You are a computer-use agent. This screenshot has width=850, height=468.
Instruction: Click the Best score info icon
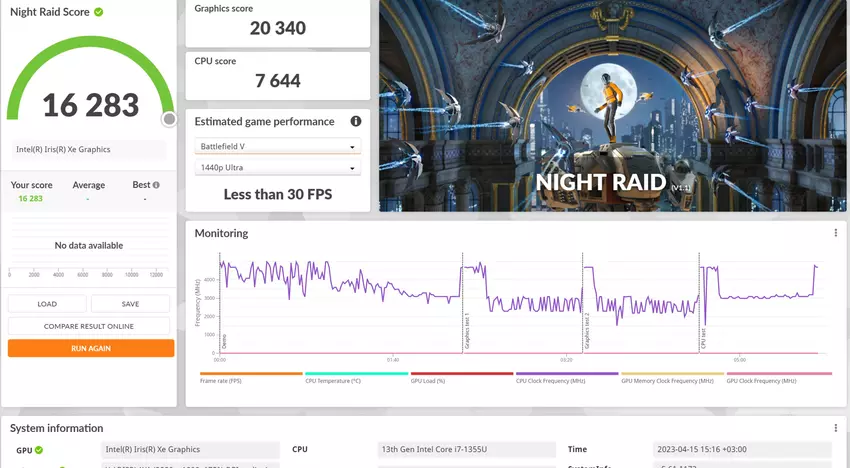156,185
